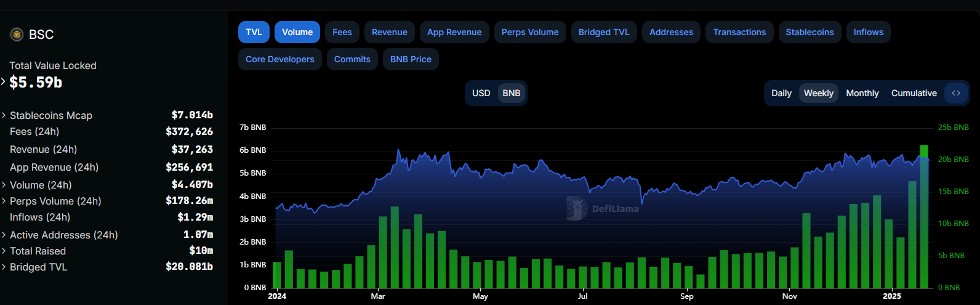Toggle the Volume chart series

297,32
